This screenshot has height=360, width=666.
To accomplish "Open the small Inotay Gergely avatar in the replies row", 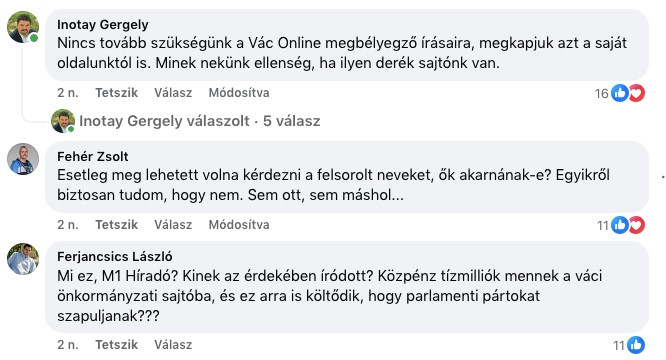I will coord(63,121).
